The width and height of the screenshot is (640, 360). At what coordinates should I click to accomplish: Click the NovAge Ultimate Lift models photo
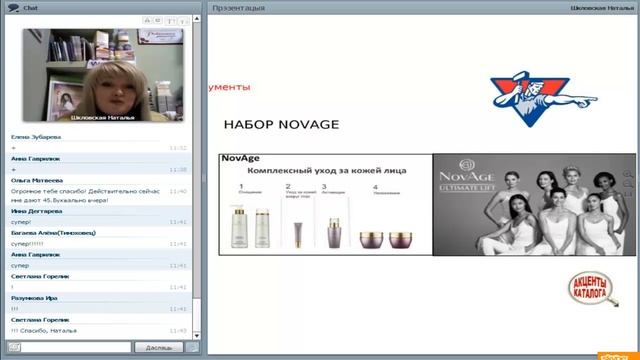tap(534, 204)
